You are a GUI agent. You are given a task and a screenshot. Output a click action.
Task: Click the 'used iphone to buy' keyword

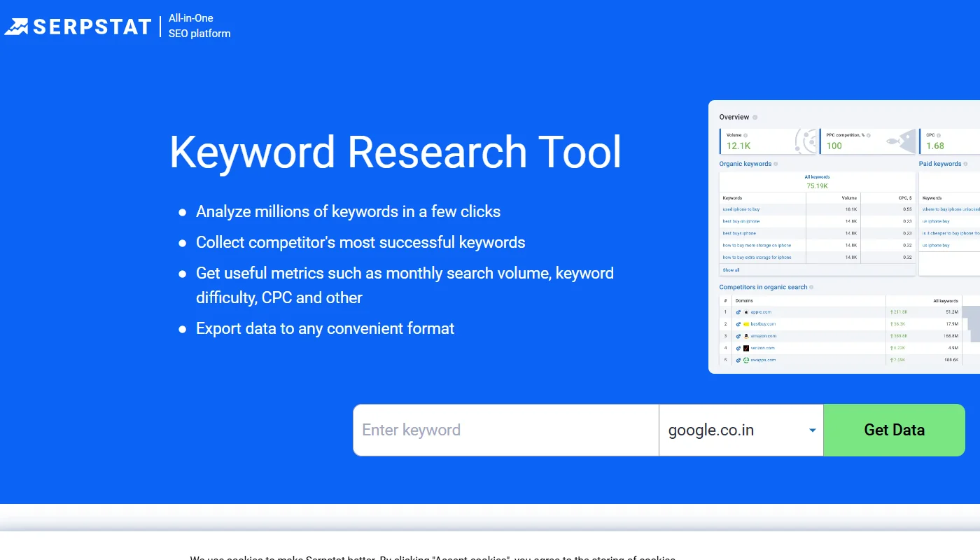pyautogui.click(x=741, y=209)
